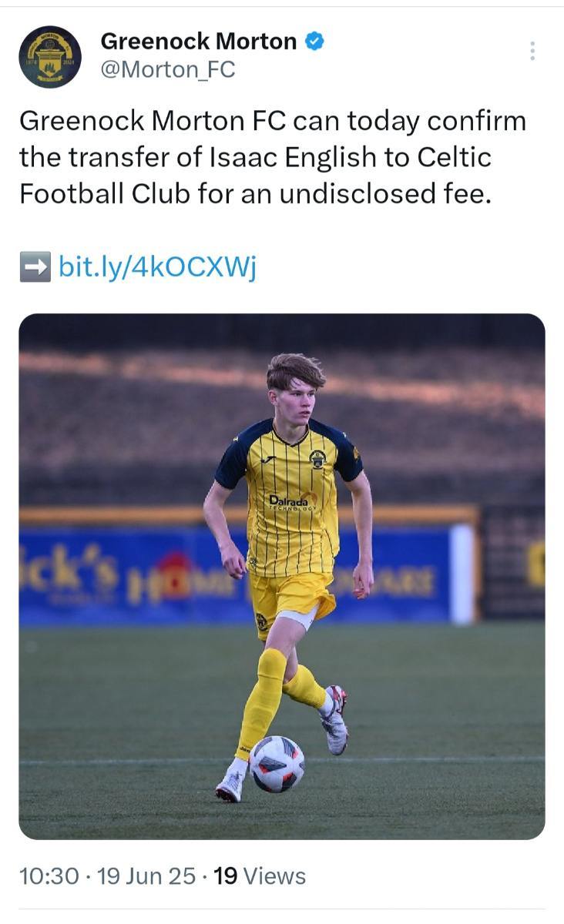Click the word Celtic in the tweet
564x924 pixels.
455,157
